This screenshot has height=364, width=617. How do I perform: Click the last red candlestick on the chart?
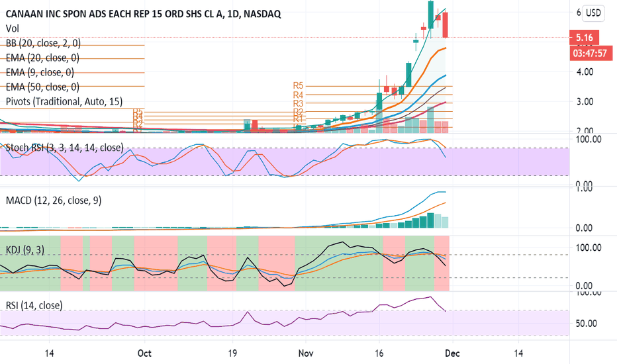tap(446, 24)
